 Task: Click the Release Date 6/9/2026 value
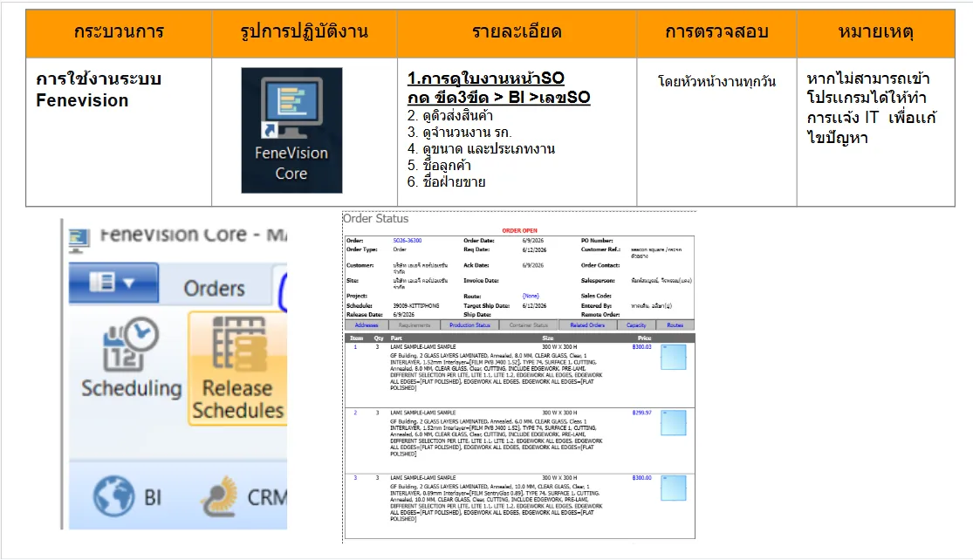[403, 315]
